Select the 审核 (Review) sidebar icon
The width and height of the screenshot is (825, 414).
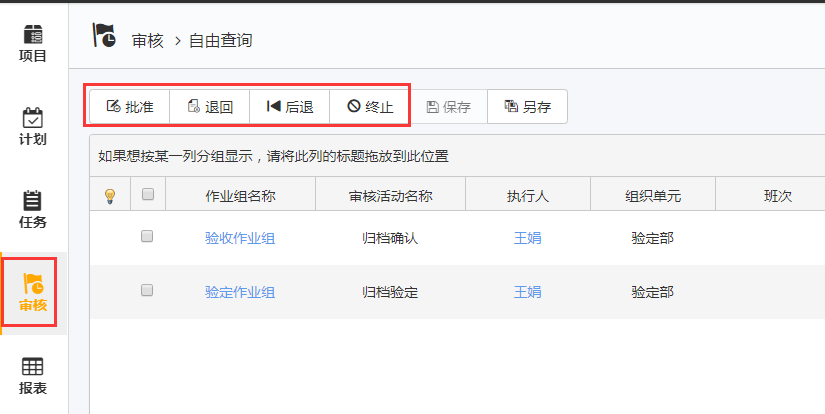pyautogui.click(x=33, y=292)
